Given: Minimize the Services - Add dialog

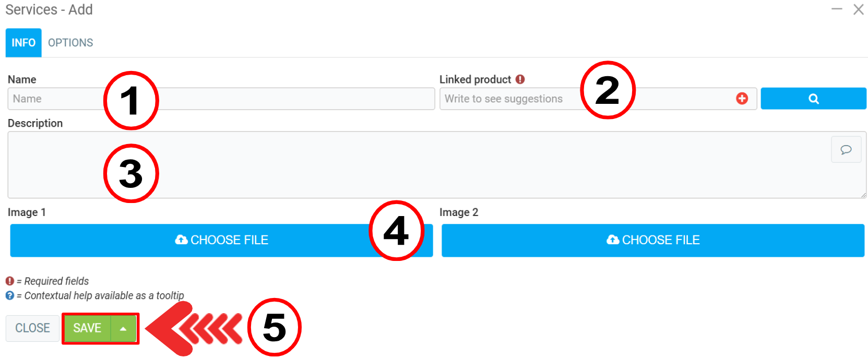Looking at the screenshot, I should tap(837, 9).
